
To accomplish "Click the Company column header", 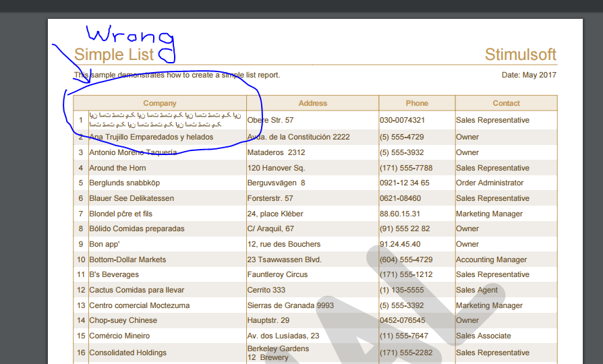I will (160, 103).
